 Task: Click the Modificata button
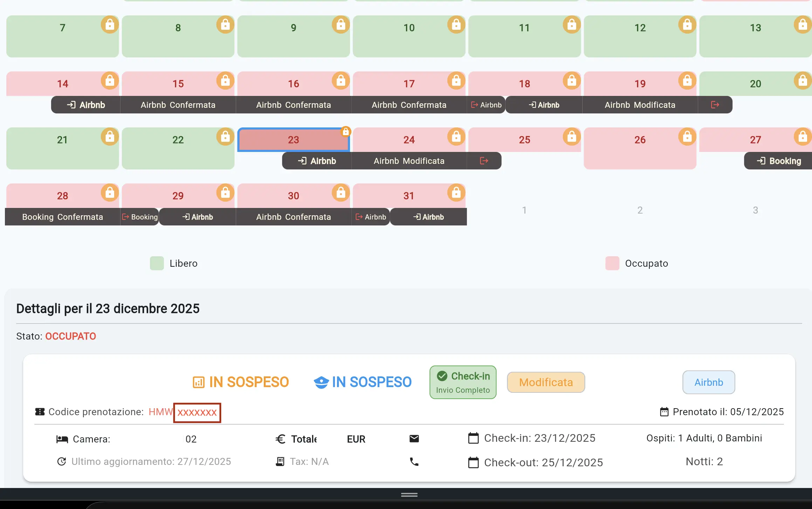click(x=545, y=382)
